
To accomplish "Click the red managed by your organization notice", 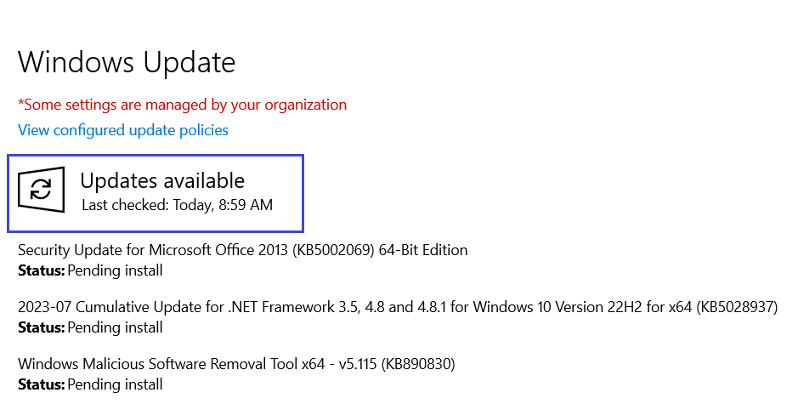I will (x=182, y=105).
